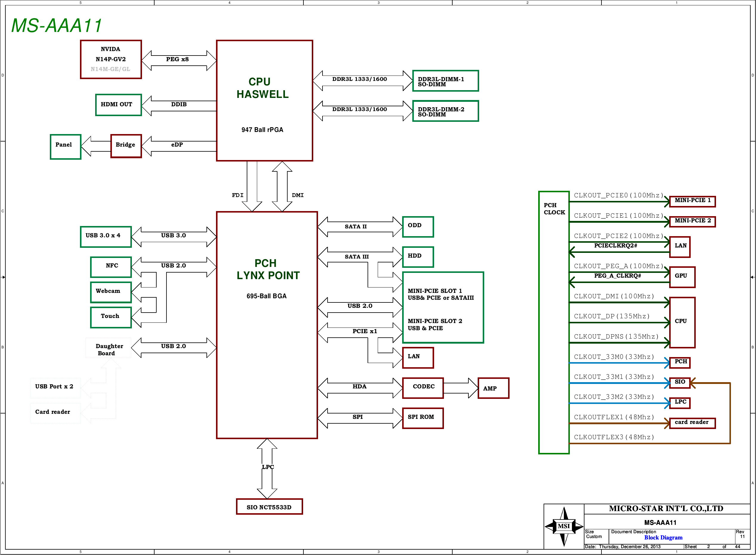756x555 pixels.
Task: Click the DMI label
Action: 297,195
